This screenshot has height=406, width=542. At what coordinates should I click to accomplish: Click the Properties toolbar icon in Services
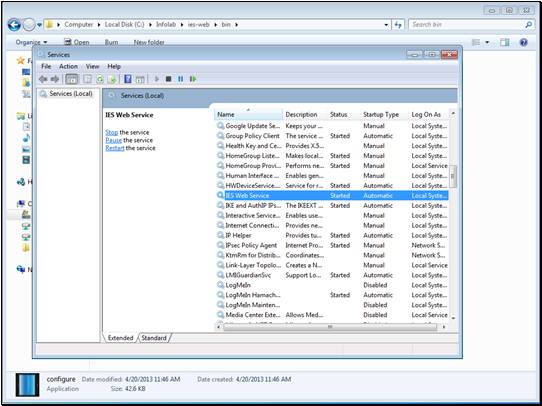coord(88,79)
